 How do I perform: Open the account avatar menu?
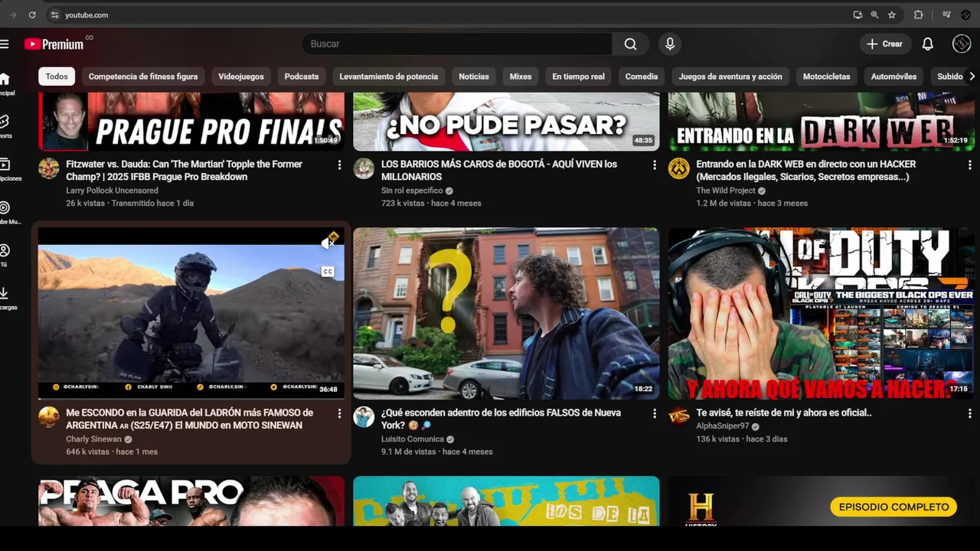click(x=962, y=44)
